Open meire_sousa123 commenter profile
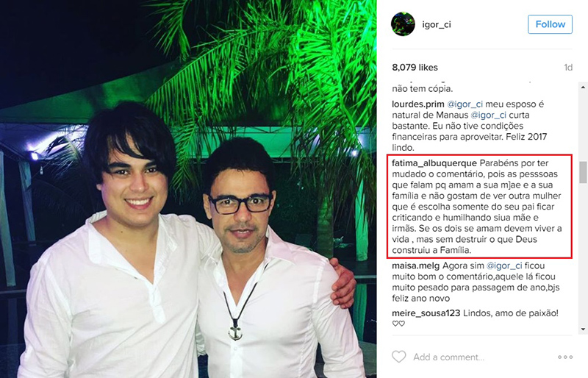The width and height of the screenshot is (588, 378). pyautogui.click(x=426, y=313)
